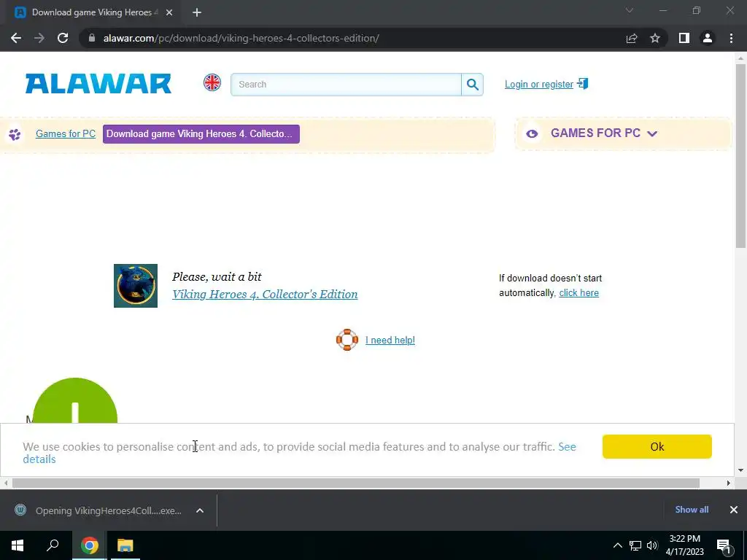Viewport: 747px width, 560px height.
Task: Click the scroll-down arrow of the vertical scrollbar
Action: pyautogui.click(x=740, y=470)
